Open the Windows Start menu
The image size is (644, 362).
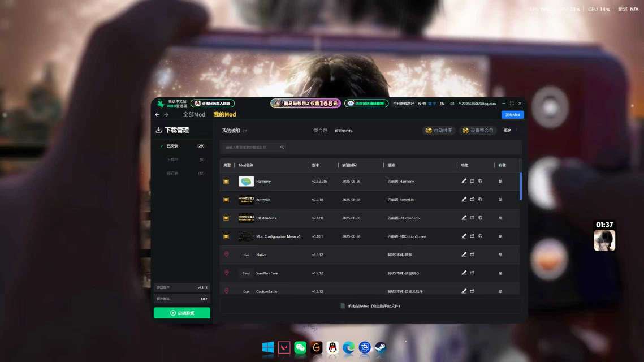268,348
